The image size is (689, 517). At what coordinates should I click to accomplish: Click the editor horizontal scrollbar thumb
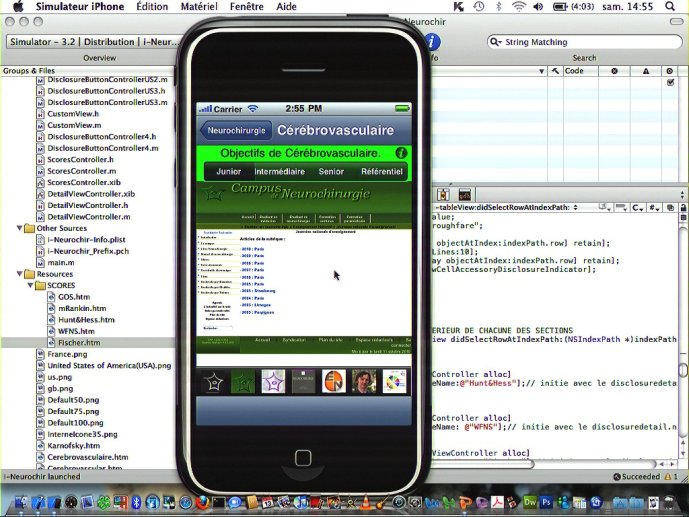pyautogui.click(x=482, y=464)
